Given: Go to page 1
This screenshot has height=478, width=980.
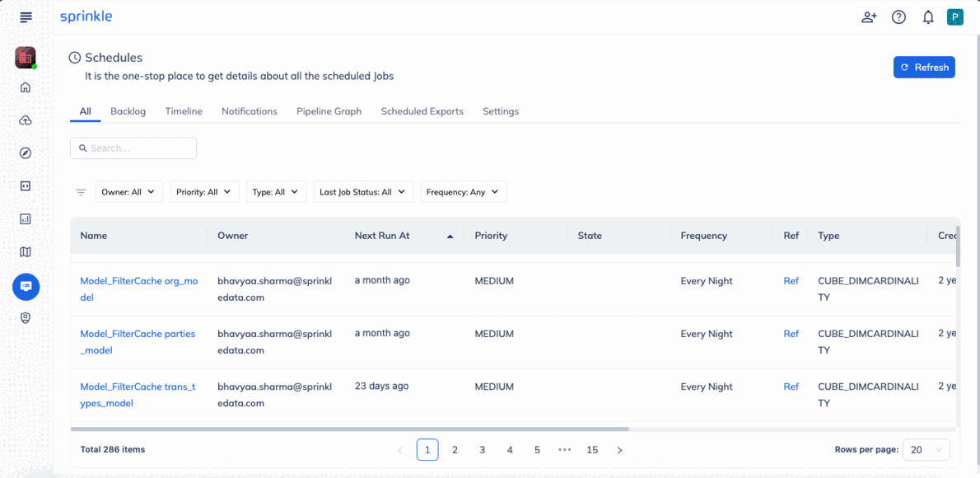Looking at the screenshot, I should point(427,450).
